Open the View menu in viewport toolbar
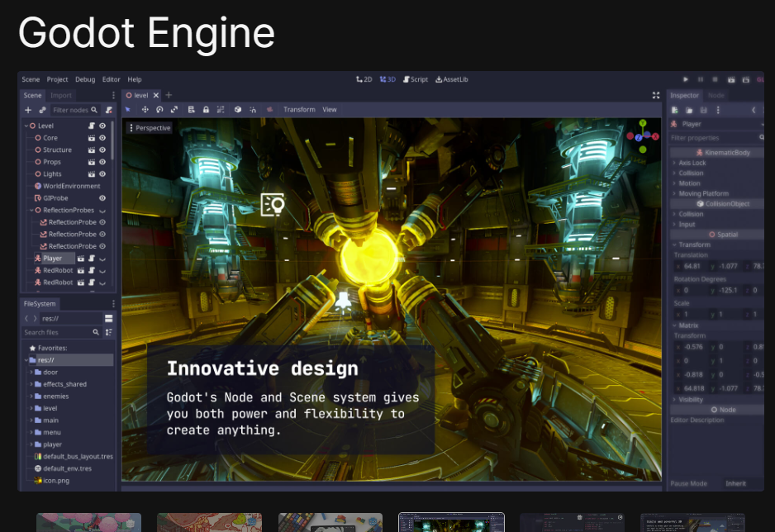775x532 pixels. pyautogui.click(x=330, y=110)
